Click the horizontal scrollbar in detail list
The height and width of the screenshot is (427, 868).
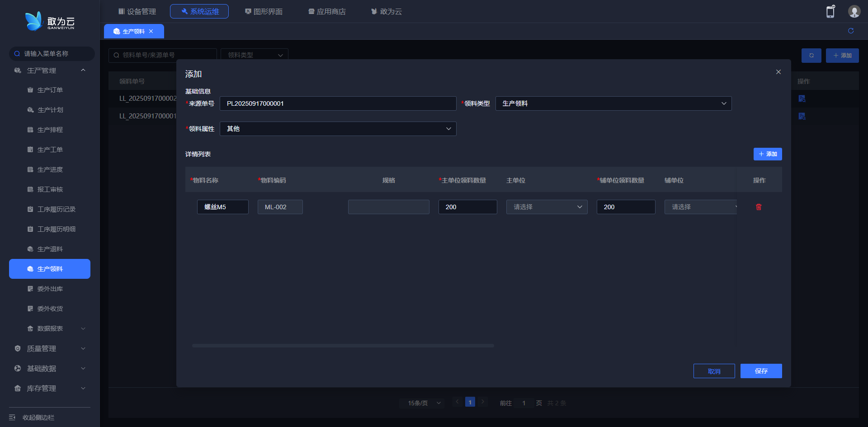(x=343, y=346)
